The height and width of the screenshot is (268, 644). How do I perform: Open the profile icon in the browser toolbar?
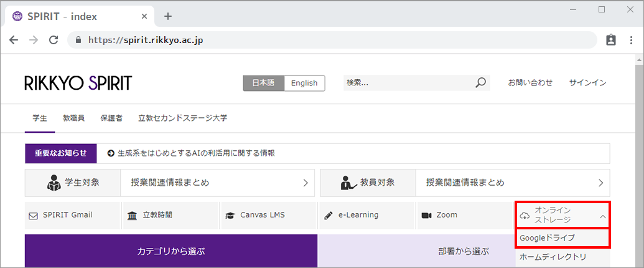coord(611,40)
